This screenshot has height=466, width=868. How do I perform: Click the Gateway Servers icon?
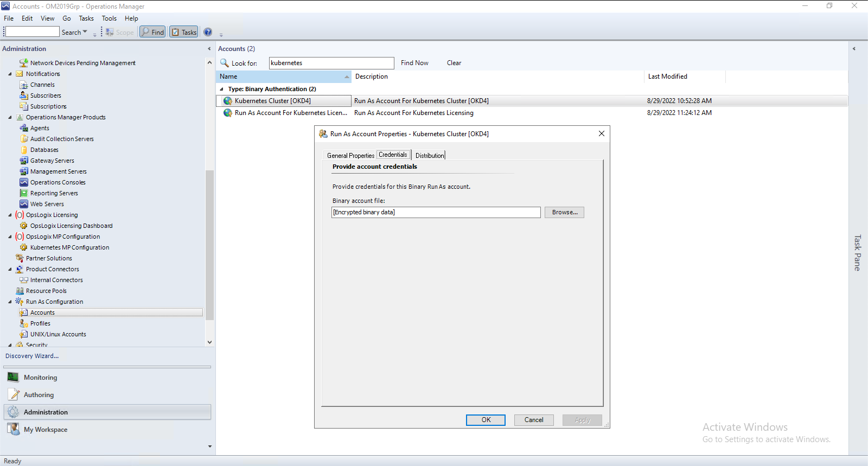coord(24,161)
